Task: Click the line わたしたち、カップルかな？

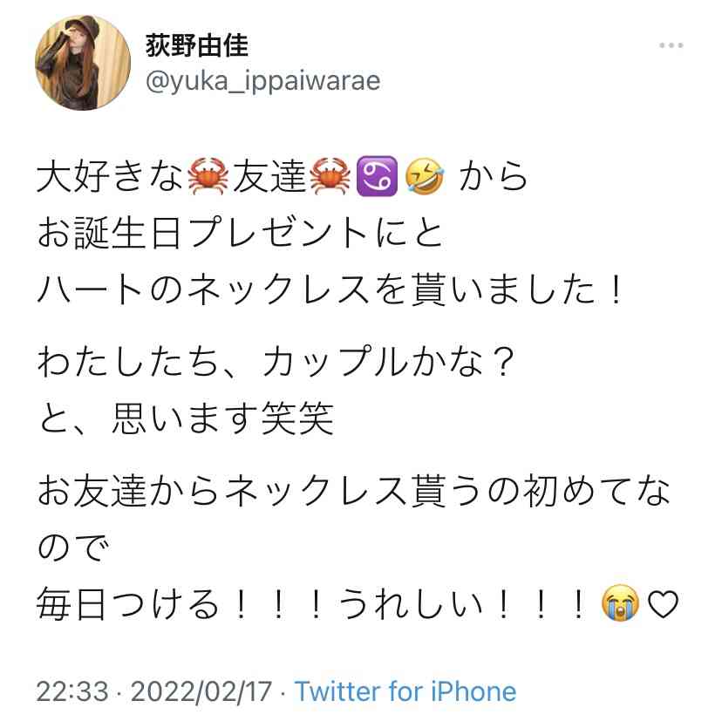Action: [276, 362]
